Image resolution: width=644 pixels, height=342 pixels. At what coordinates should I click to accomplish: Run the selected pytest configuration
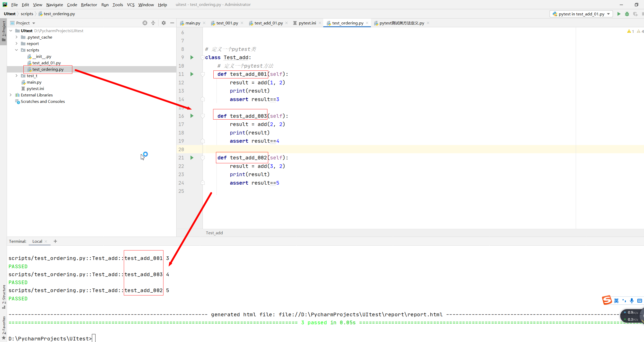coord(619,14)
